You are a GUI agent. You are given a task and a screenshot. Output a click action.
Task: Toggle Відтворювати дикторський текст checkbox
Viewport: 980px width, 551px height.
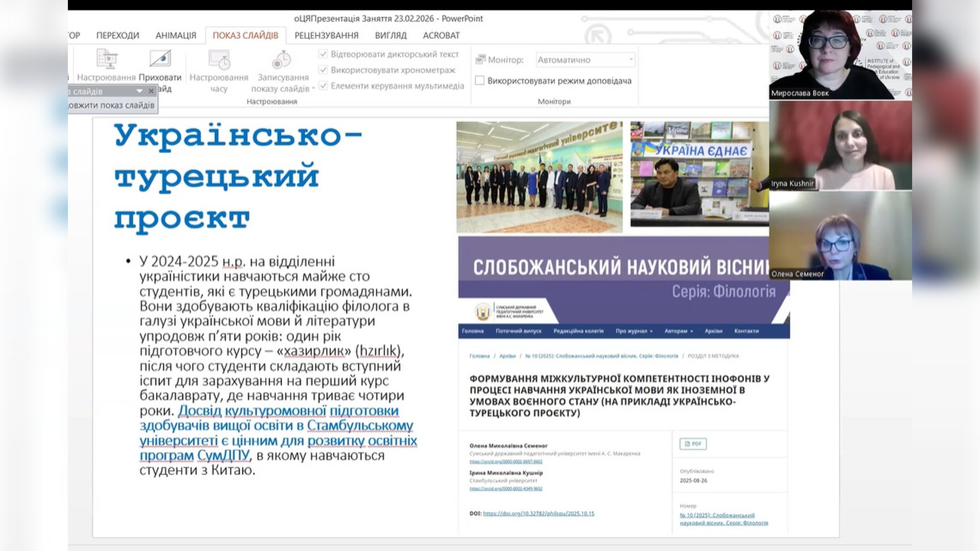click(323, 54)
